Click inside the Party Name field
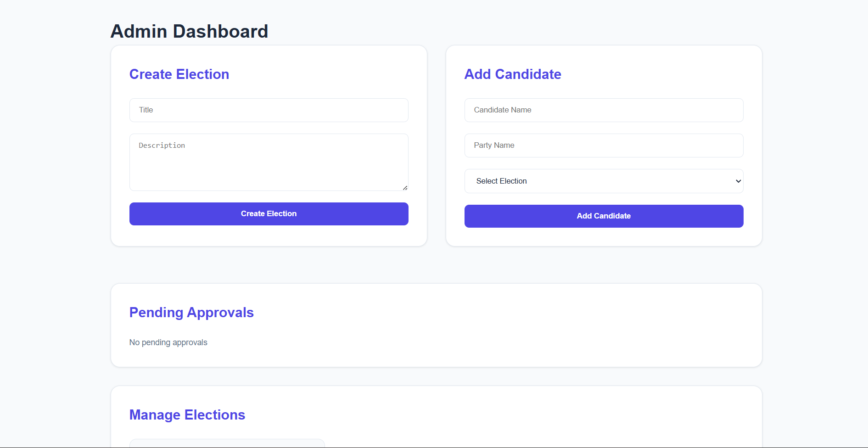868x448 pixels. (x=603, y=146)
